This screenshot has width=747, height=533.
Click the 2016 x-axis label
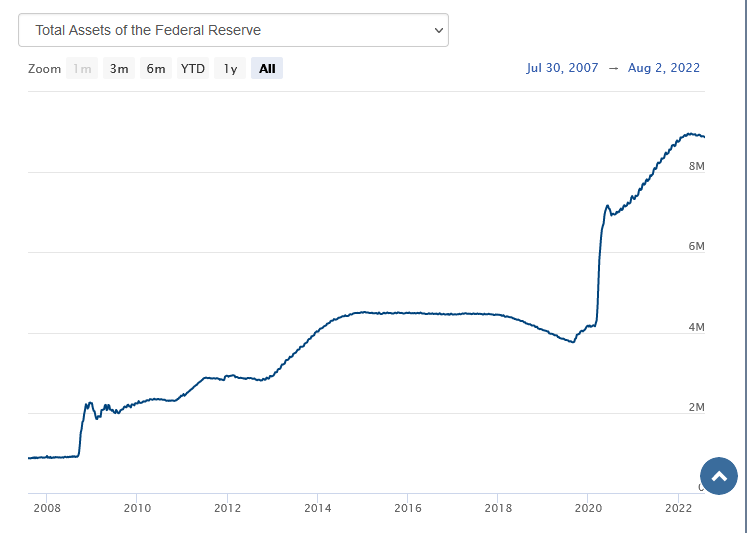click(x=408, y=508)
